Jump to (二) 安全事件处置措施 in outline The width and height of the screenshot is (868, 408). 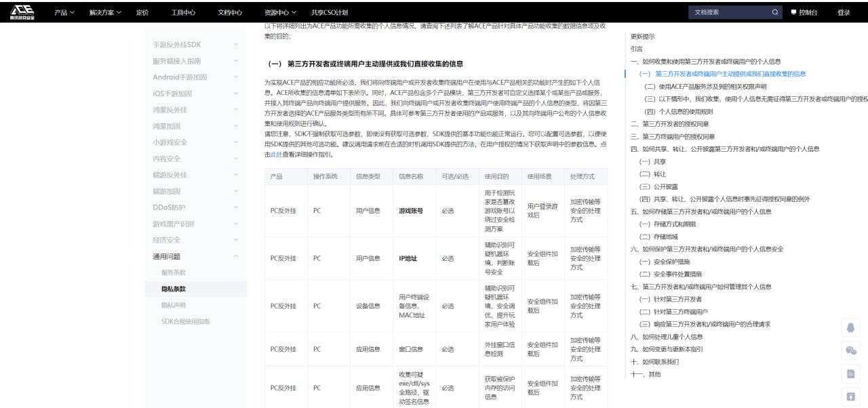(x=671, y=274)
